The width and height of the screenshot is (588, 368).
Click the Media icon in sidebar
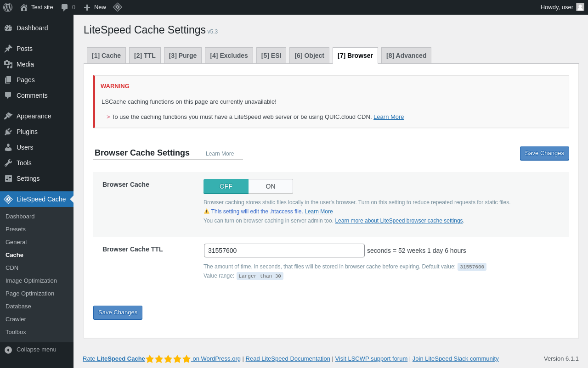(x=8, y=64)
